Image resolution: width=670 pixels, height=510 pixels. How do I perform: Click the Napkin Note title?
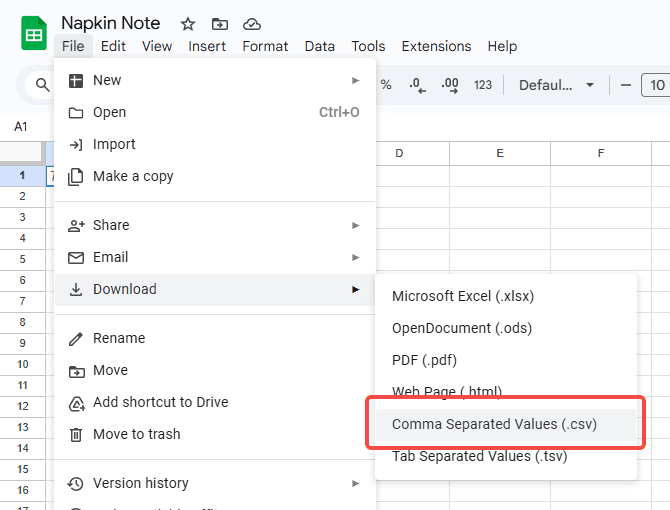pos(111,23)
